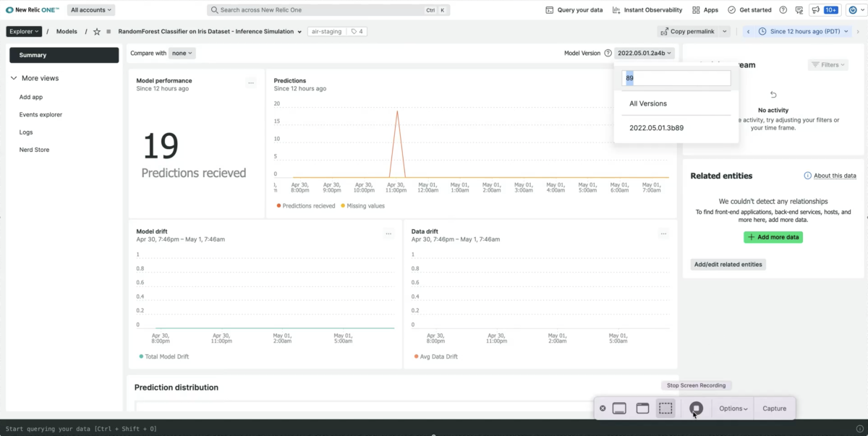Open Apps in the top bar
Screen dimensions: 868x436
[705, 10]
